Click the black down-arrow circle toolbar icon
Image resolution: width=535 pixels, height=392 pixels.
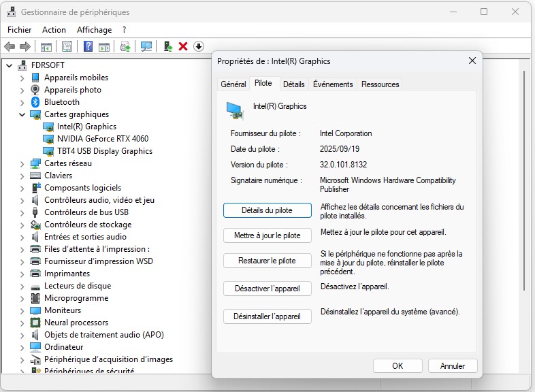click(x=198, y=46)
